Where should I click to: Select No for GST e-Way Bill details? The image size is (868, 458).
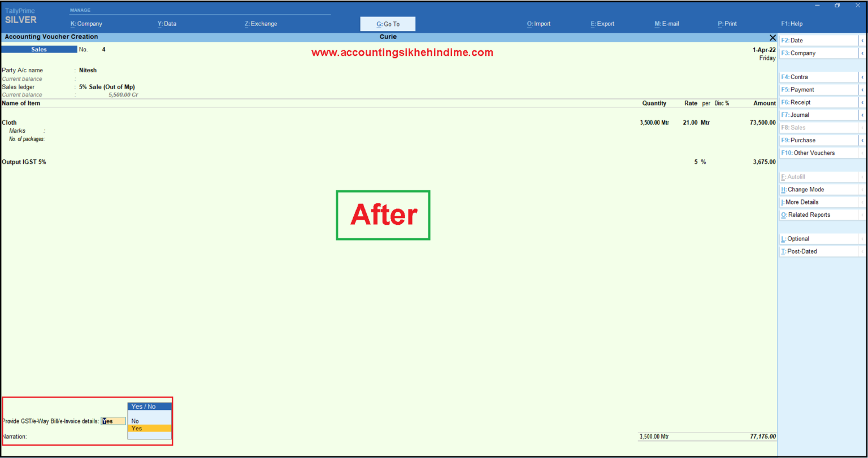point(135,421)
